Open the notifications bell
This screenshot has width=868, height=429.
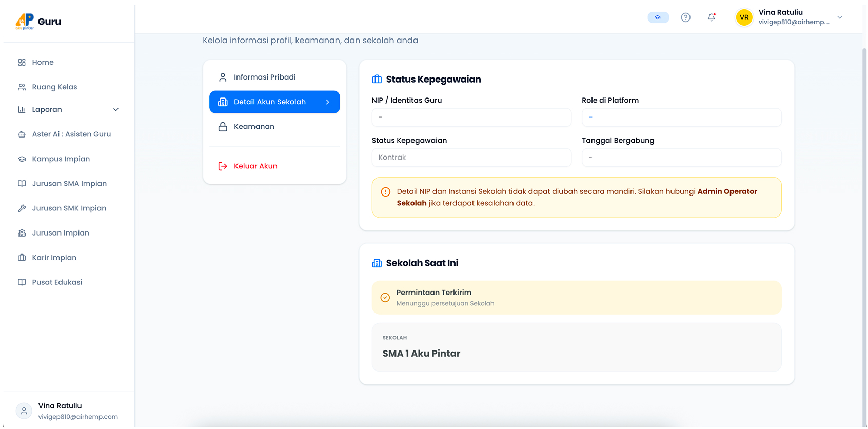(x=712, y=17)
